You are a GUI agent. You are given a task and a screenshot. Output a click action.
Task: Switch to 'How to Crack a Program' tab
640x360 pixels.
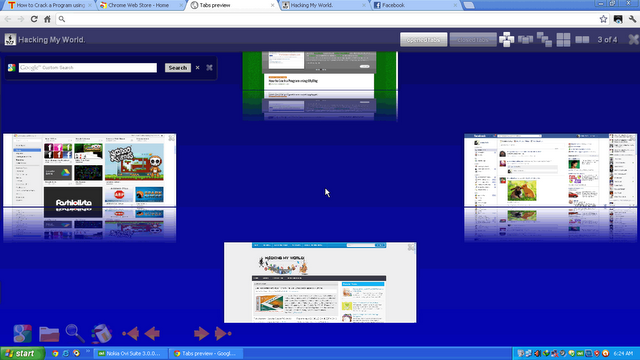tap(48, 5)
